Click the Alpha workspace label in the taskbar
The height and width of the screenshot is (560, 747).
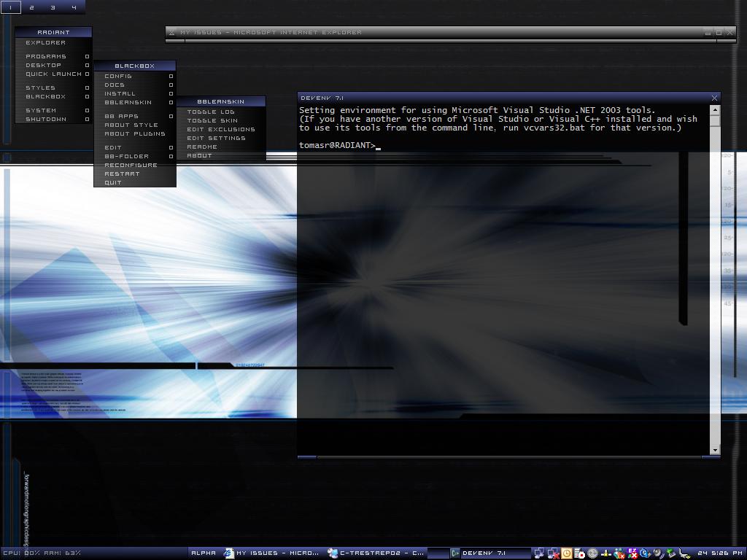(204, 553)
